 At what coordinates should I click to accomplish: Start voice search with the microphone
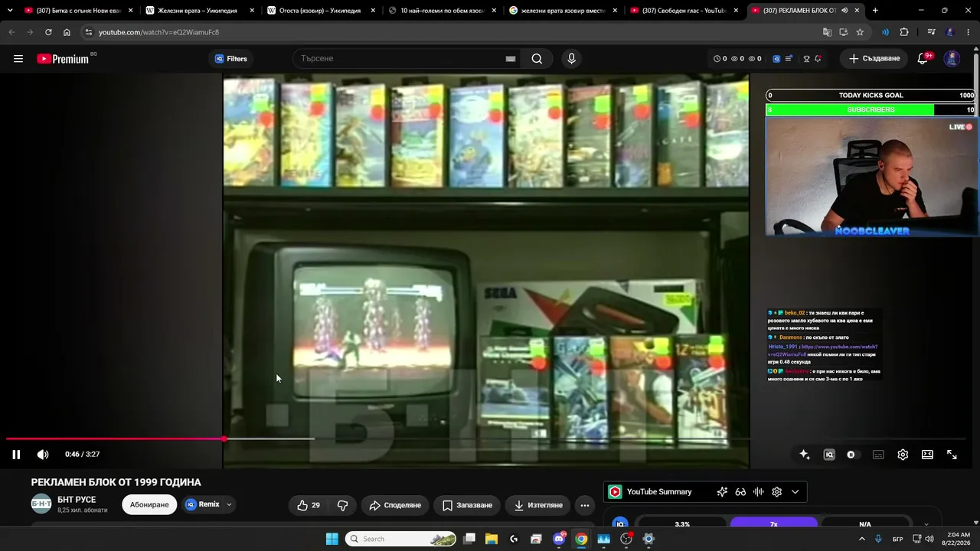pyautogui.click(x=571, y=59)
